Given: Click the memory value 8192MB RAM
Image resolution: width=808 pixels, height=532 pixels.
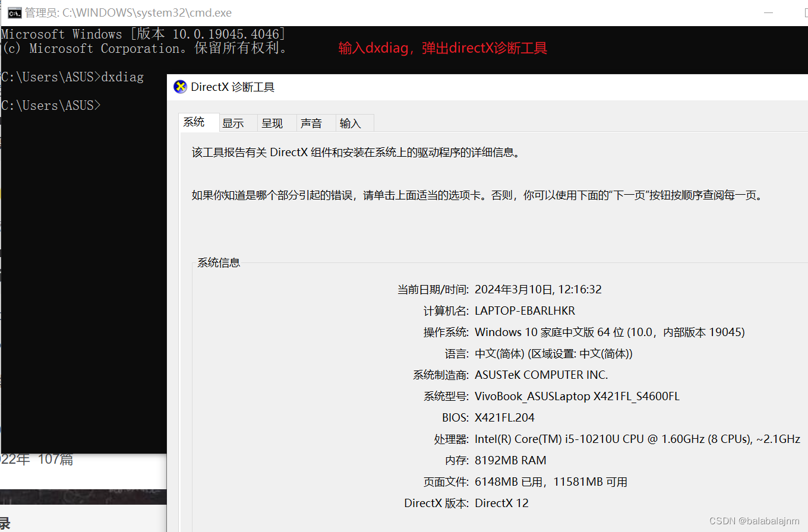Looking at the screenshot, I should 510,460.
